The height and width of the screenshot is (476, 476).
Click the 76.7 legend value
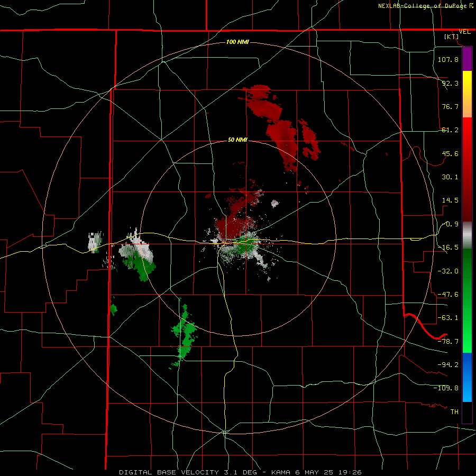(x=450, y=106)
